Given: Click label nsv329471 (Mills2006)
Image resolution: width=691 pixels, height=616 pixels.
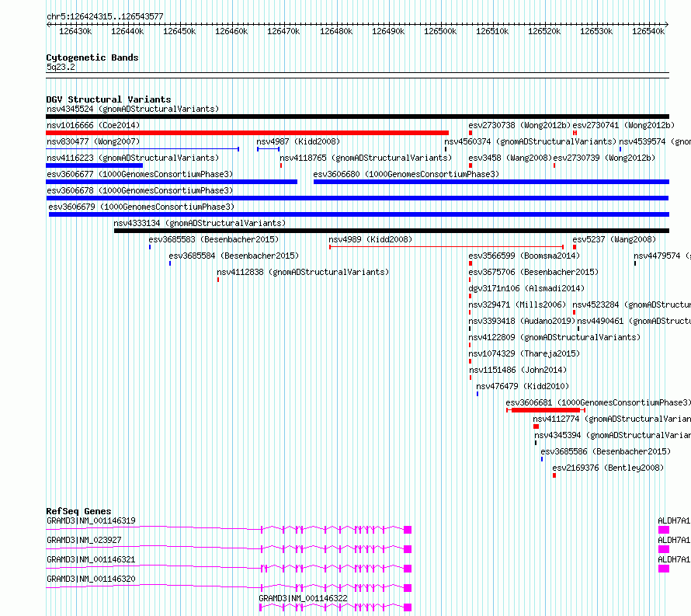Looking at the screenshot, I should [517, 305].
